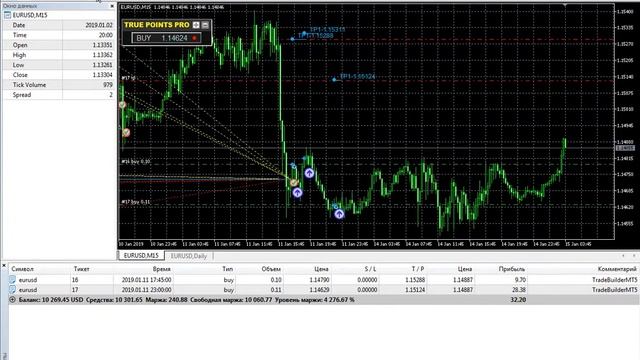
Task: Close the trade terminal panel
Action: 4,265
